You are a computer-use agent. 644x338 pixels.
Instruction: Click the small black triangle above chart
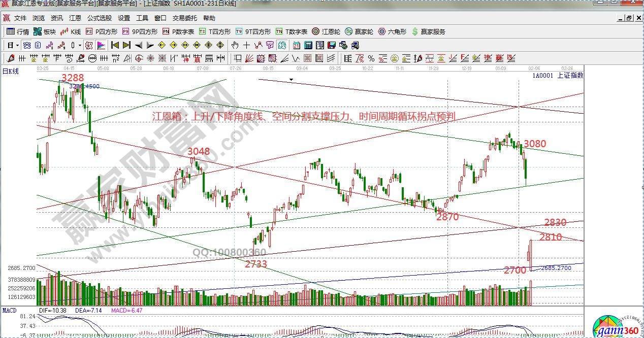(x=292, y=80)
